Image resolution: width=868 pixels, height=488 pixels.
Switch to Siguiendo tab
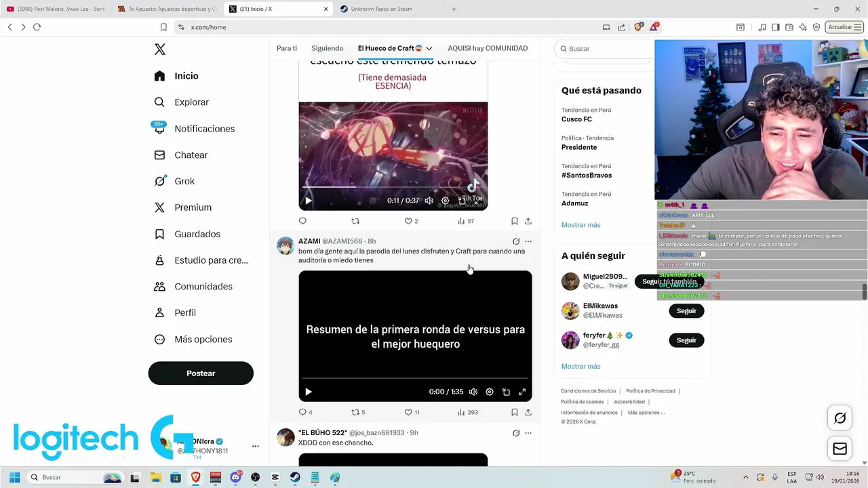pos(328,48)
